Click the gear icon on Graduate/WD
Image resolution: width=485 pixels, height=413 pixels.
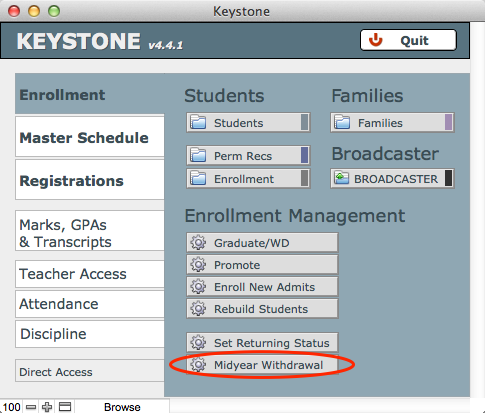tap(198, 243)
